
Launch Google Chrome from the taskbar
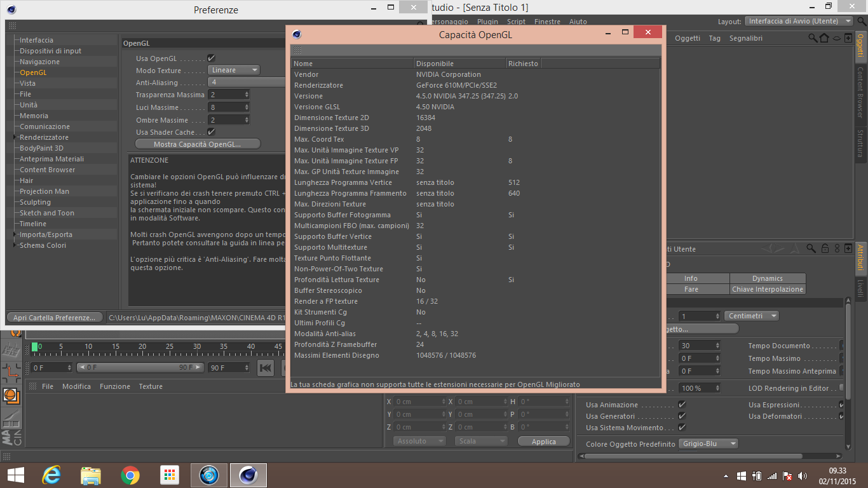pyautogui.click(x=130, y=475)
